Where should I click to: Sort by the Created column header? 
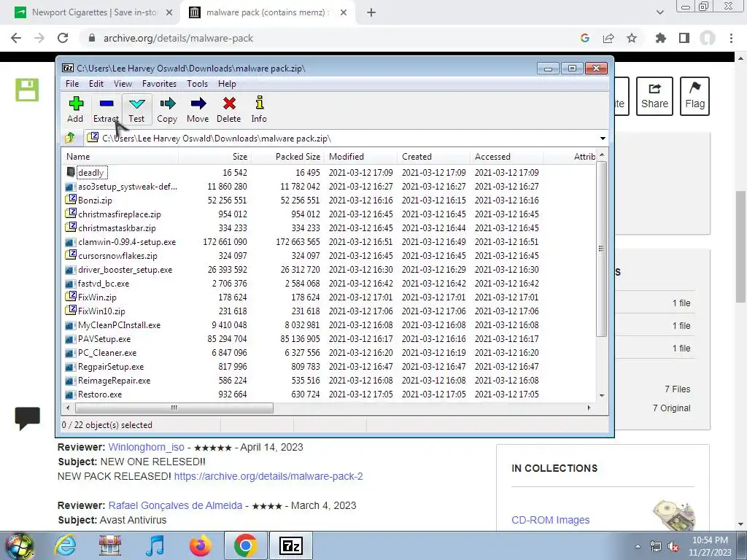click(433, 157)
